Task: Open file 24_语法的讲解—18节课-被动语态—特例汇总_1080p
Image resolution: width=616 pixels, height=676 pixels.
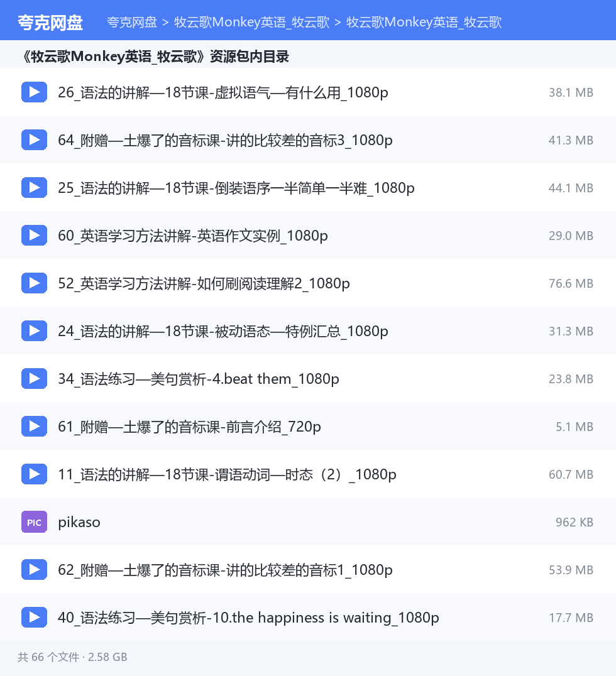Action: 223,331
